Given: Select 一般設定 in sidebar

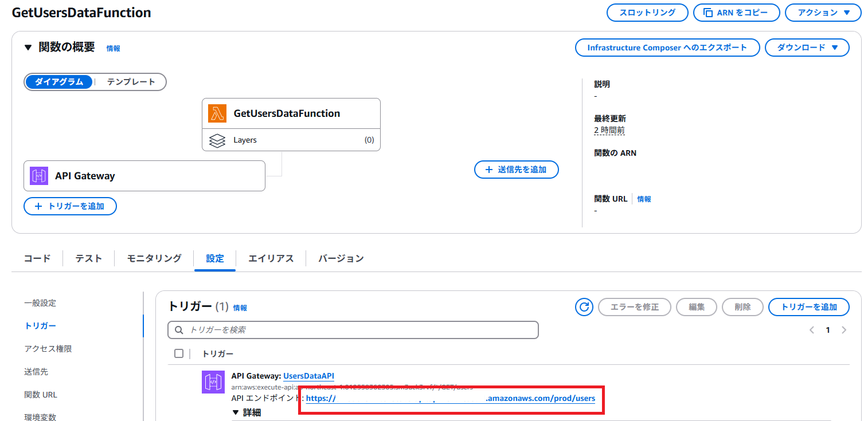Looking at the screenshot, I should point(40,303).
